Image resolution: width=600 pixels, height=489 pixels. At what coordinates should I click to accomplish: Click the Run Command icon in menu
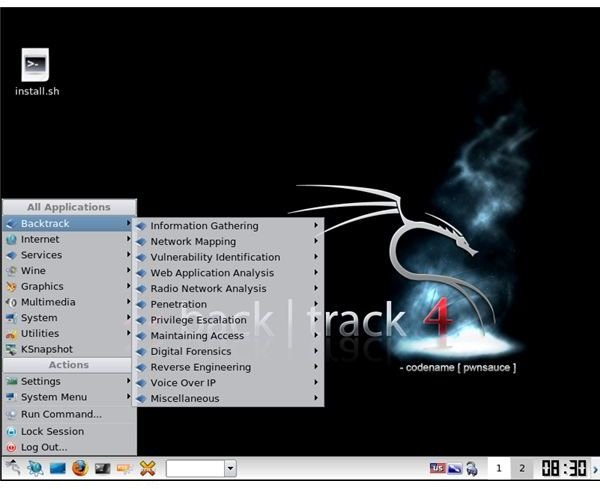pos(11,414)
